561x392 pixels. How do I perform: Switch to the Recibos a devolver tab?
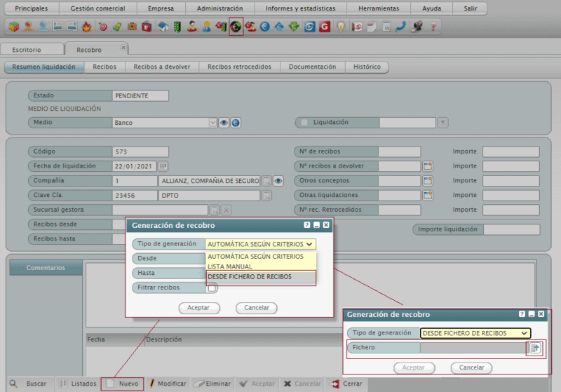pyautogui.click(x=162, y=67)
